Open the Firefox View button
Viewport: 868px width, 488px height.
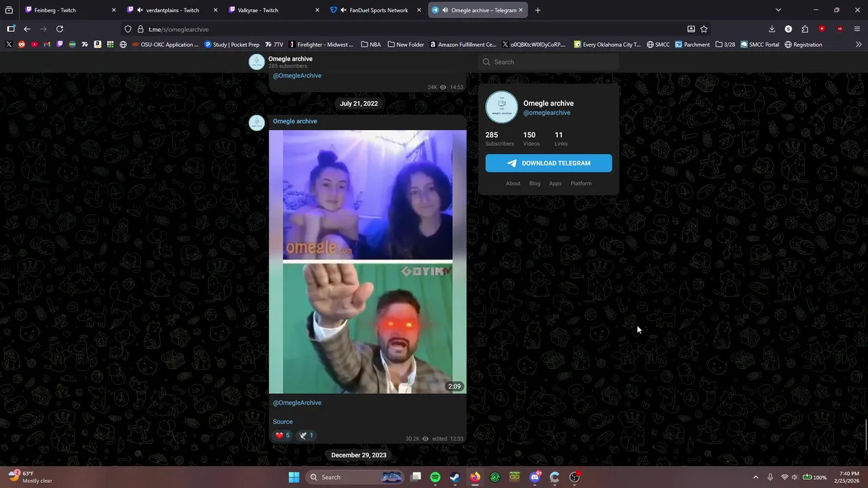9,10
